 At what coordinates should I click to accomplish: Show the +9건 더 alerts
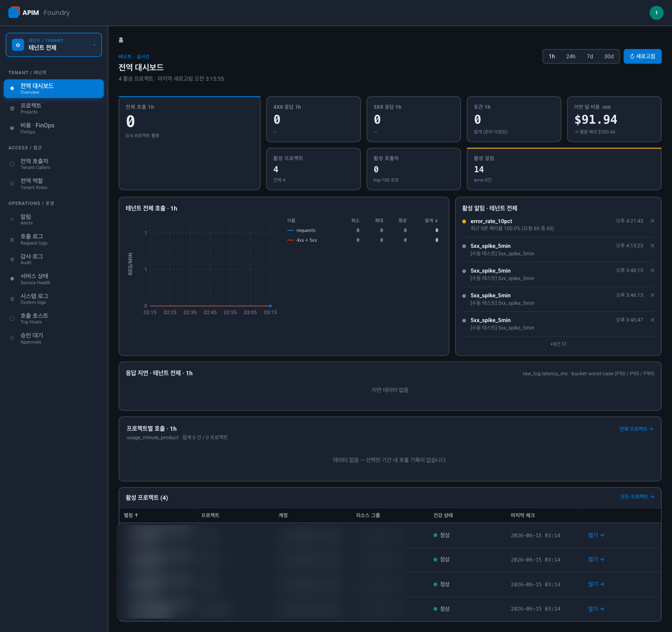(x=558, y=344)
